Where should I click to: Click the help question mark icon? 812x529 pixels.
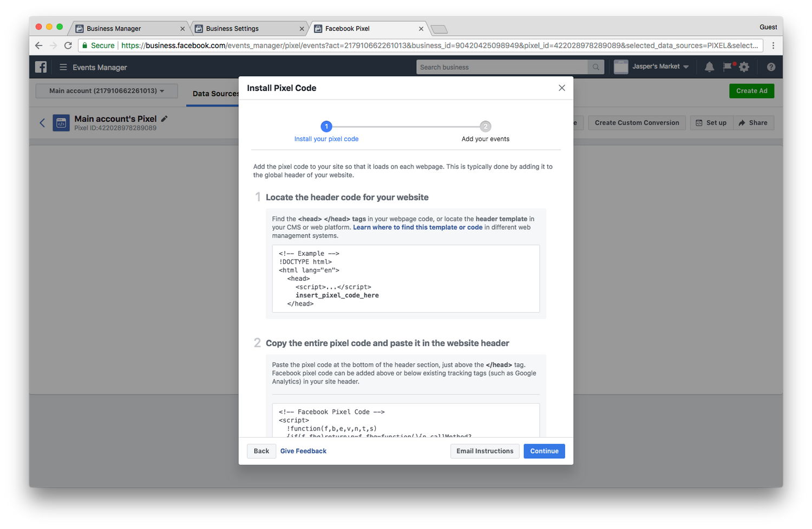(771, 67)
